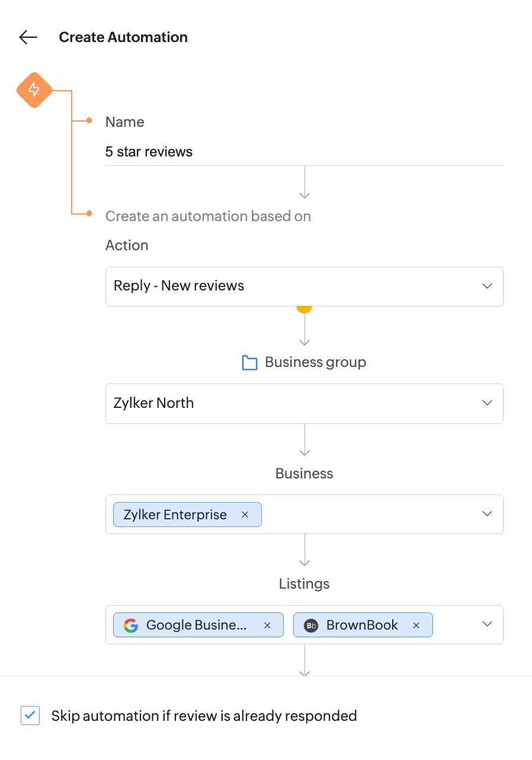Select the BrownBook listing chip

pyautogui.click(x=362, y=625)
